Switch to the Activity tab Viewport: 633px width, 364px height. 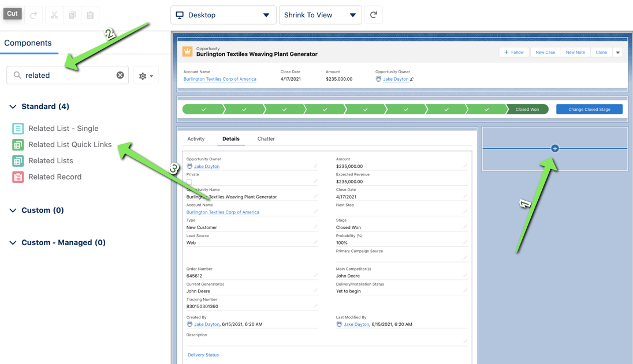coord(196,138)
